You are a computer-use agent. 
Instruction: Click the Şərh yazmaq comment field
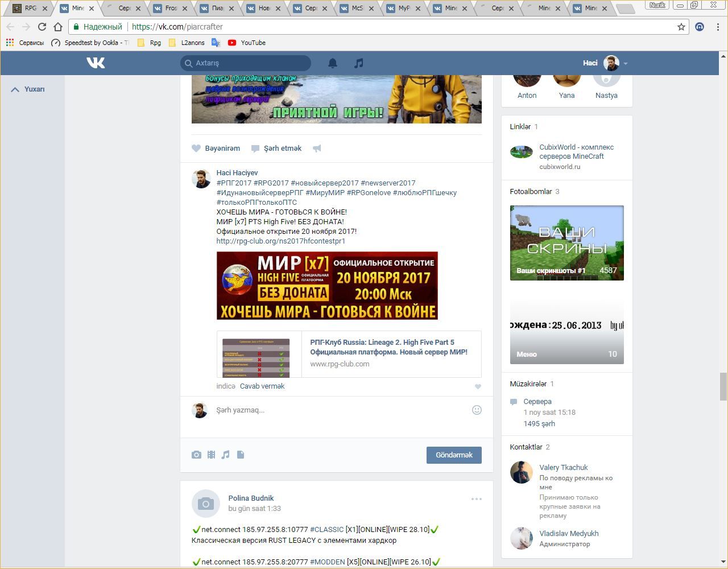[341, 410]
